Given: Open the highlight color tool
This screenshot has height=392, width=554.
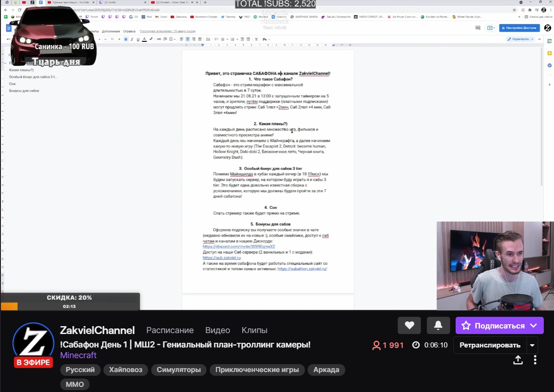Looking at the screenshot, I should coord(151,39).
